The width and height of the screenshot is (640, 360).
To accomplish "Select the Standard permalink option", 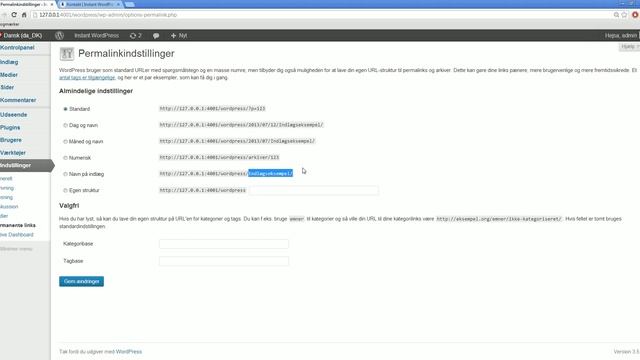I will pyautogui.click(x=65, y=109).
